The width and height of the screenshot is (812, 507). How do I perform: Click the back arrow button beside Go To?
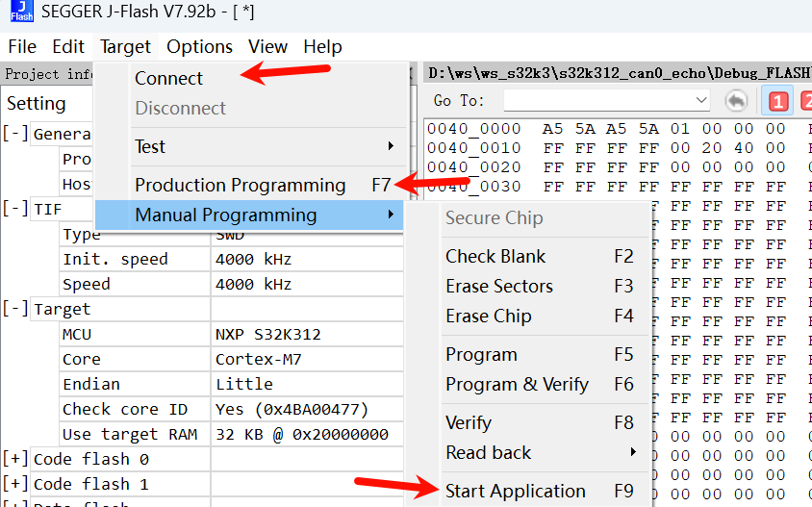pyautogui.click(x=736, y=100)
